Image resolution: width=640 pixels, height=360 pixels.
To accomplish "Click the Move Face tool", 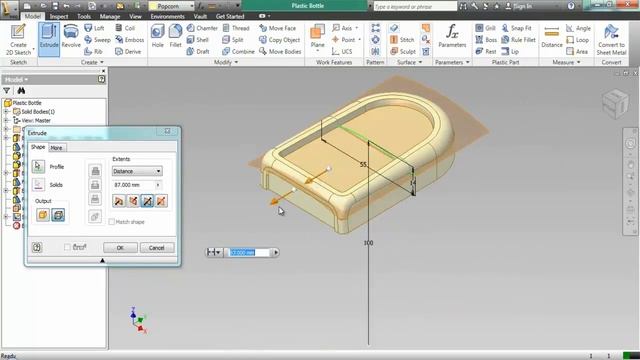I will coord(278,28).
